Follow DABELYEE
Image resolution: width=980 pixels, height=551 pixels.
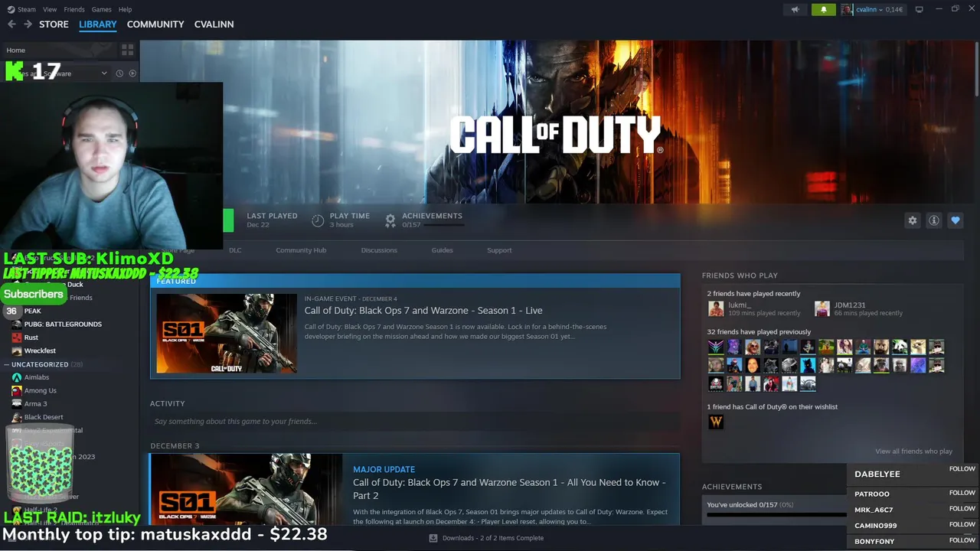[962, 469]
